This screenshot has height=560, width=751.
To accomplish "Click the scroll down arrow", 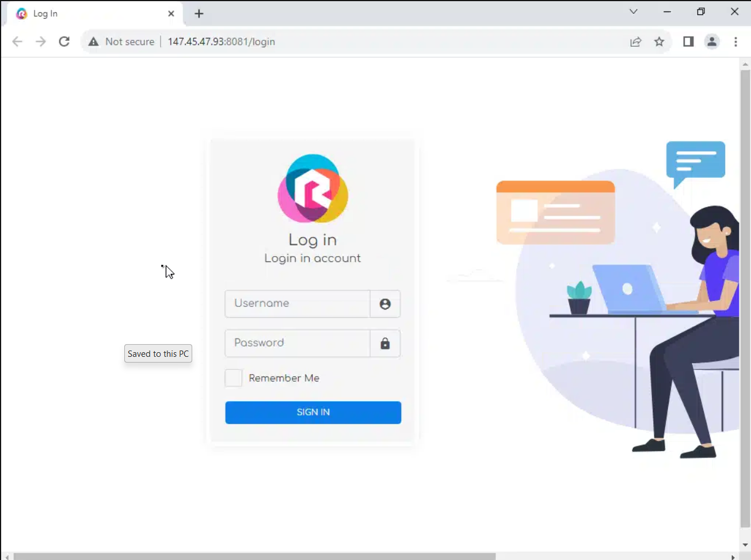I will click(745, 544).
